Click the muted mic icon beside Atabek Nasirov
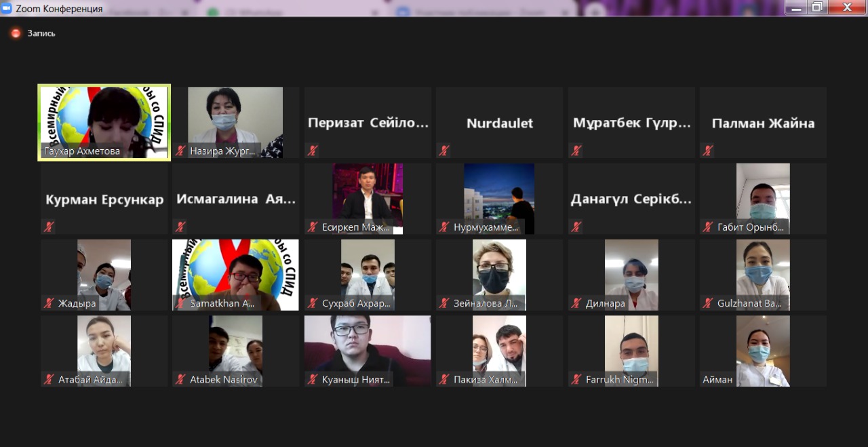Screen dimensions: 868x447 pos(180,379)
